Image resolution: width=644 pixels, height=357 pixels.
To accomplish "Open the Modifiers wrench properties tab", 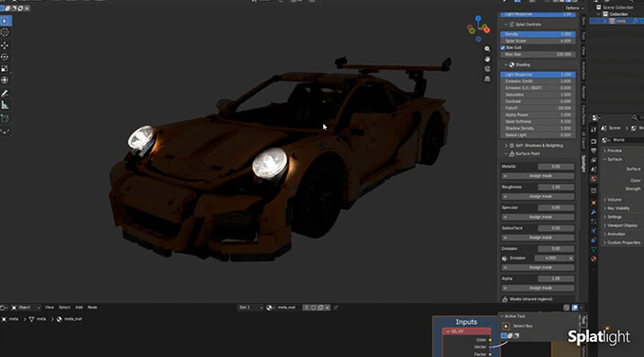I will pos(594,212).
